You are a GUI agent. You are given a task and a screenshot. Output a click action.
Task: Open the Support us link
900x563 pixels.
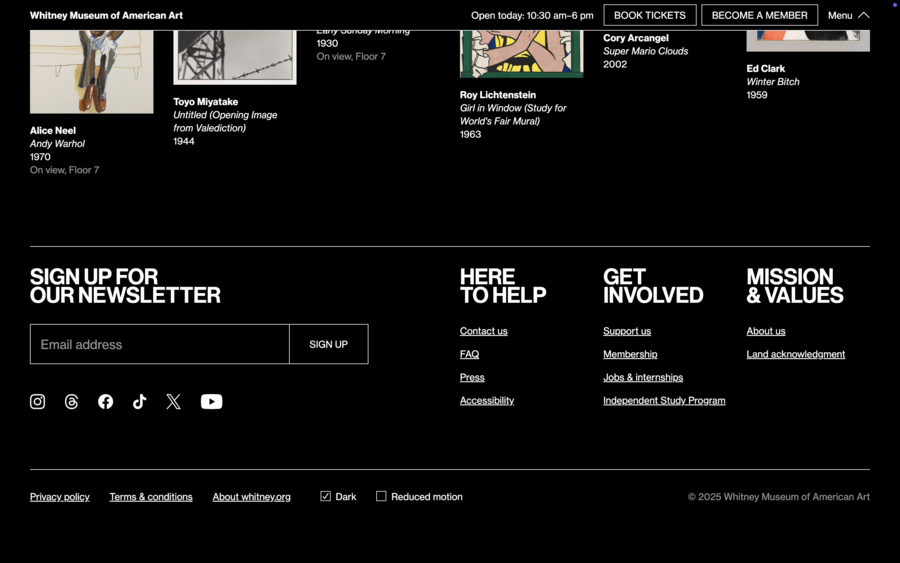627,331
